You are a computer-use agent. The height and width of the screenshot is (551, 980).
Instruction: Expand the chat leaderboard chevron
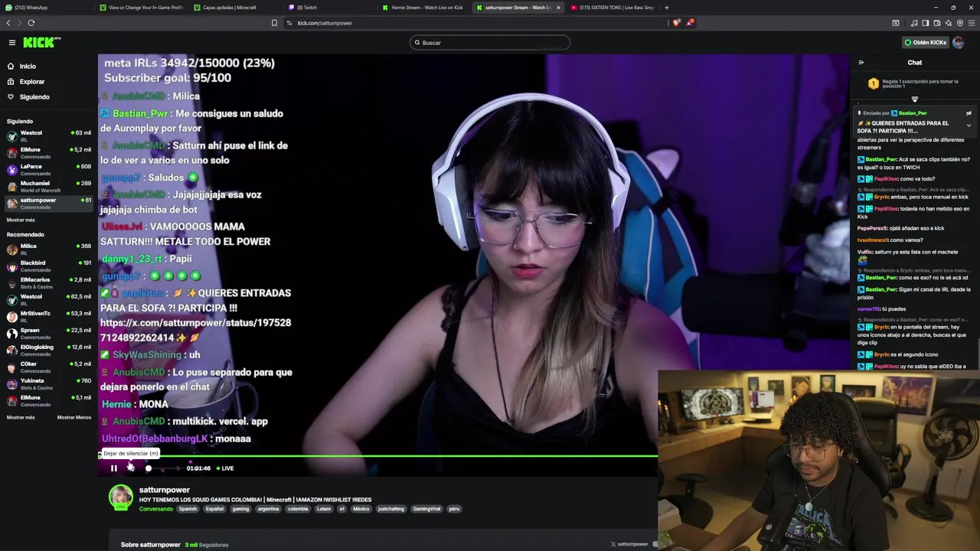[x=914, y=99]
